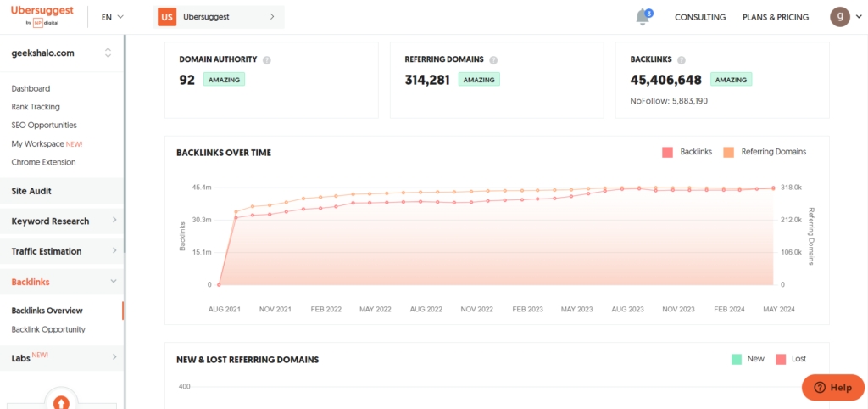The width and height of the screenshot is (868, 409).
Task: Click the Backlinks AMAZING badge
Action: point(731,80)
